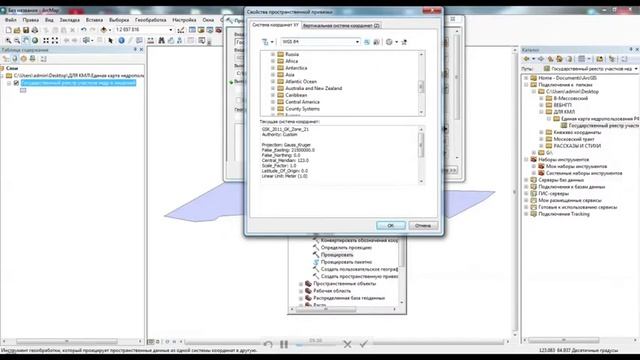Select the blue Identify tool
Viewport: 640px width, 360px height.
coord(121,40)
